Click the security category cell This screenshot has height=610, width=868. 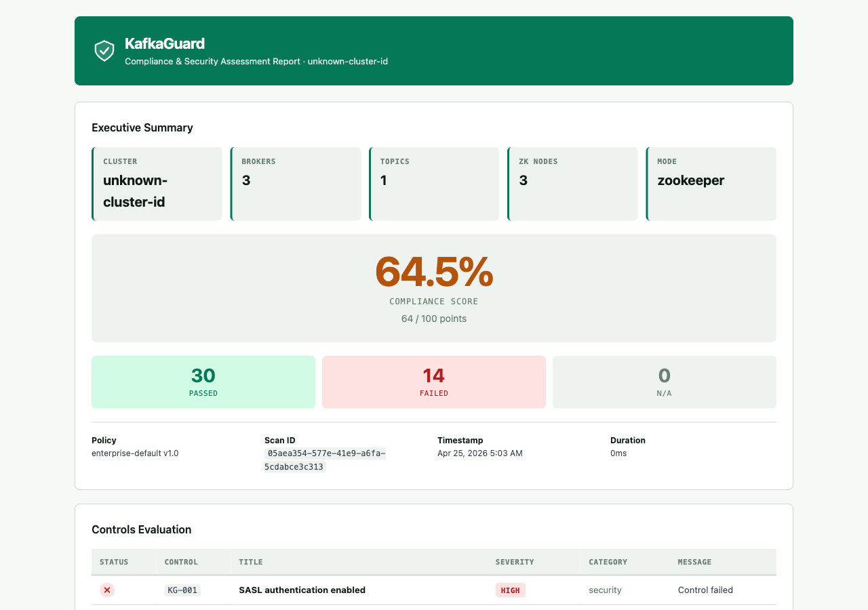point(606,590)
